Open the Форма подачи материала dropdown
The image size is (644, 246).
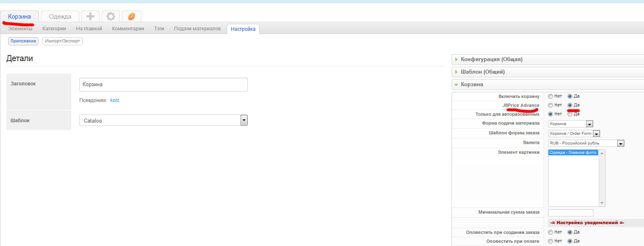point(589,124)
